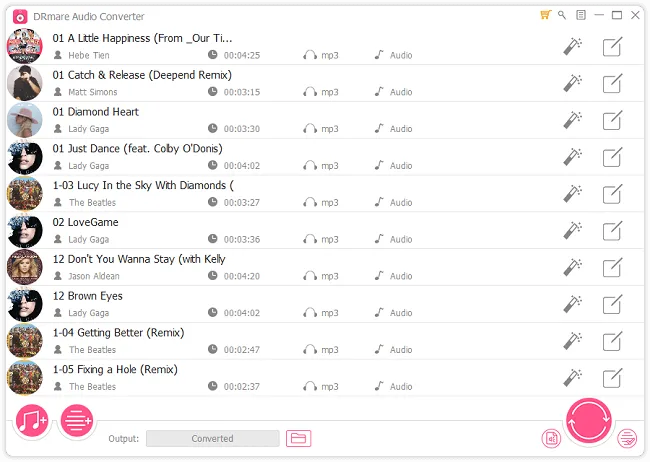
Task: Select the Matt Simons album thumbnail
Action: tap(25, 83)
